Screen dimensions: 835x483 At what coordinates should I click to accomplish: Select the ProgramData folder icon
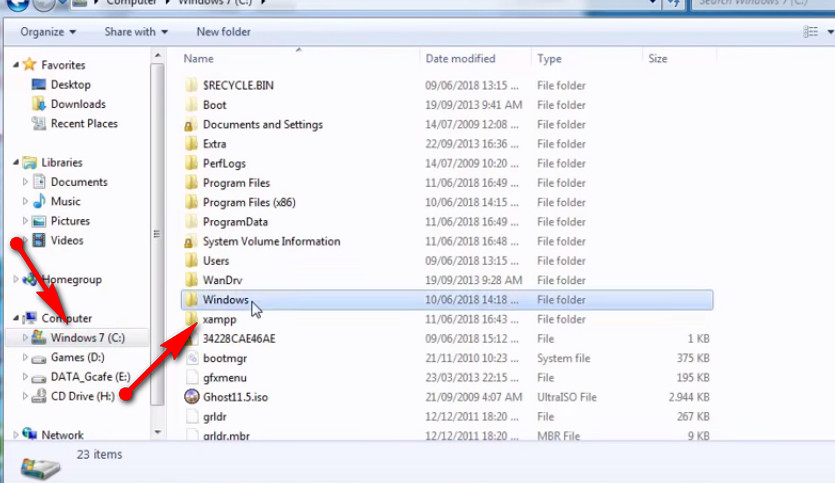tap(191, 222)
